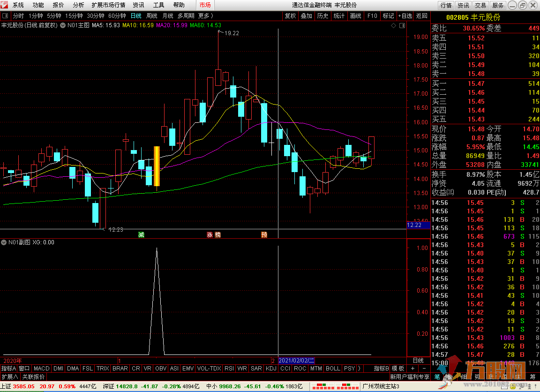The width and height of the screenshot is (540, 392).
Task: Switch to 15分钟 period
Action: (x=74, y=16)
